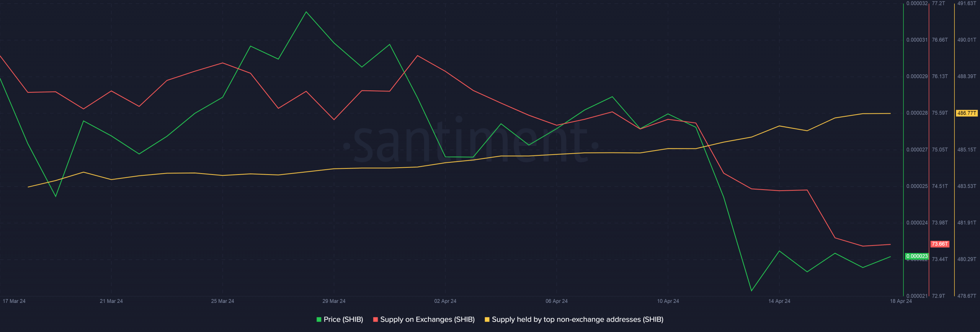Click the 76.13T exchange supply axis value
This screenshot has width=980, height=332.
coord(940,77)
